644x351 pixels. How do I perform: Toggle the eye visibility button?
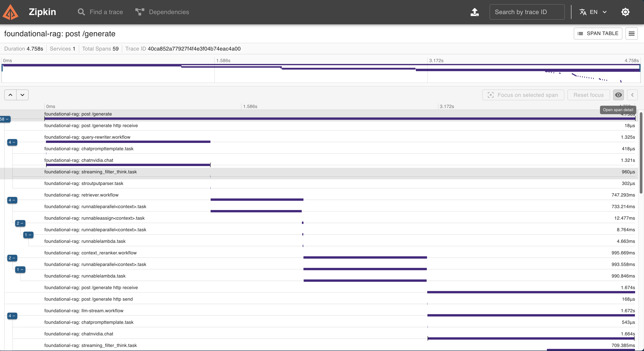pyautogui.click(x=618, y=95)
